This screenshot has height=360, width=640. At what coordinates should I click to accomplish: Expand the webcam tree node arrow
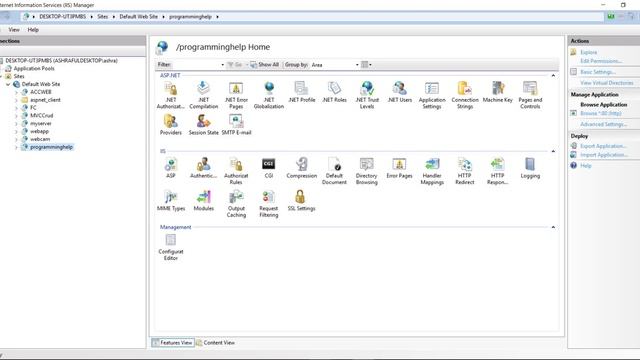tap(16, 139)
